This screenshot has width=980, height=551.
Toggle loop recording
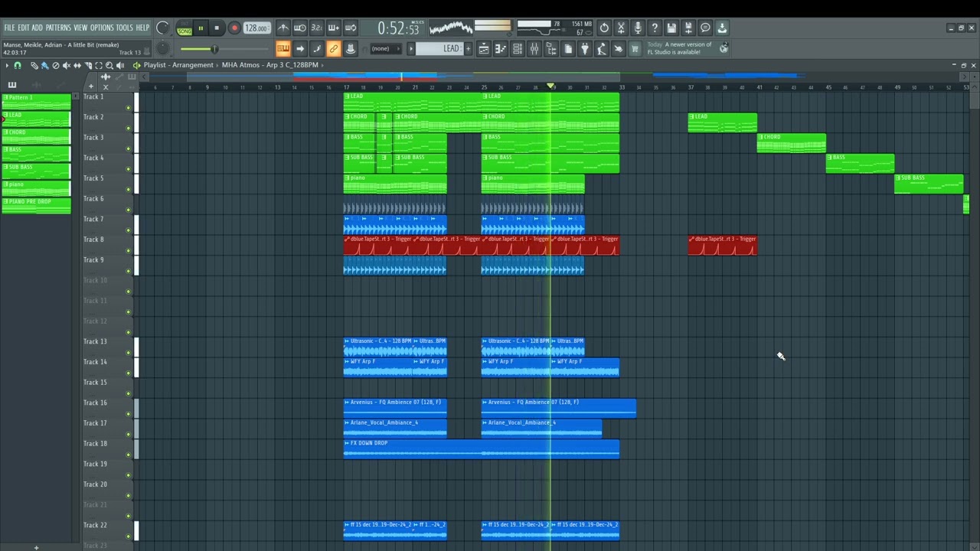click(x=351, y=28)
